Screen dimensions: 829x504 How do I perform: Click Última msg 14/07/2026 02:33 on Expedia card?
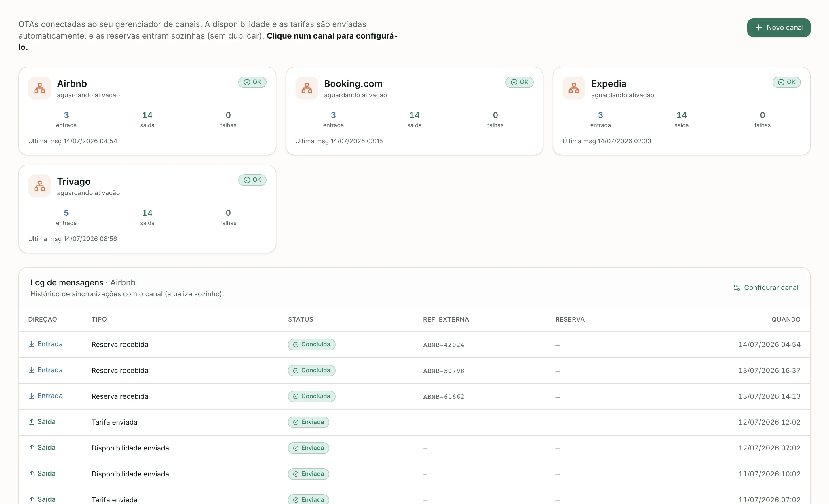[x=606, y=141]
